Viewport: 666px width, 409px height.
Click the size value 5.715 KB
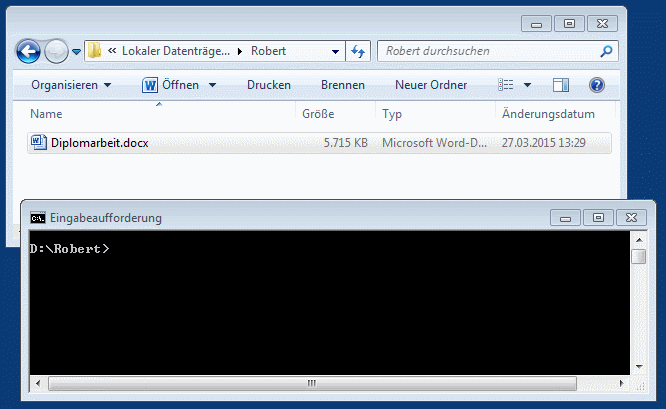tap(345, 143)
